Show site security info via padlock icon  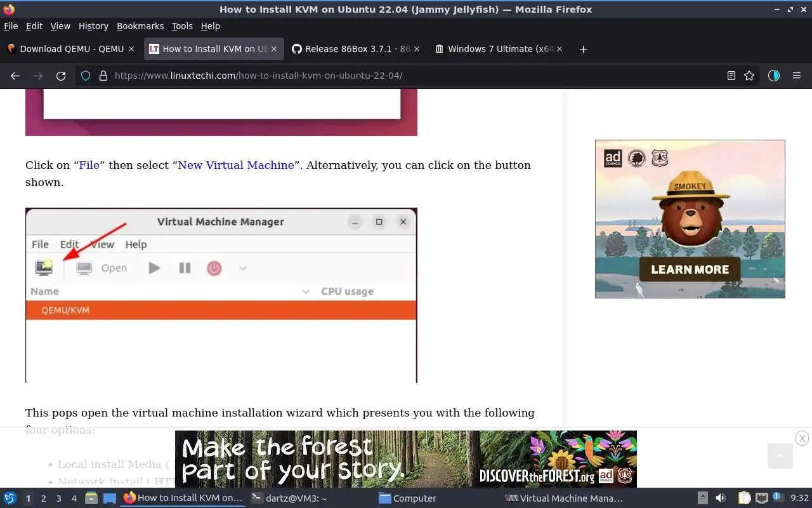click(x=103, y=76)
